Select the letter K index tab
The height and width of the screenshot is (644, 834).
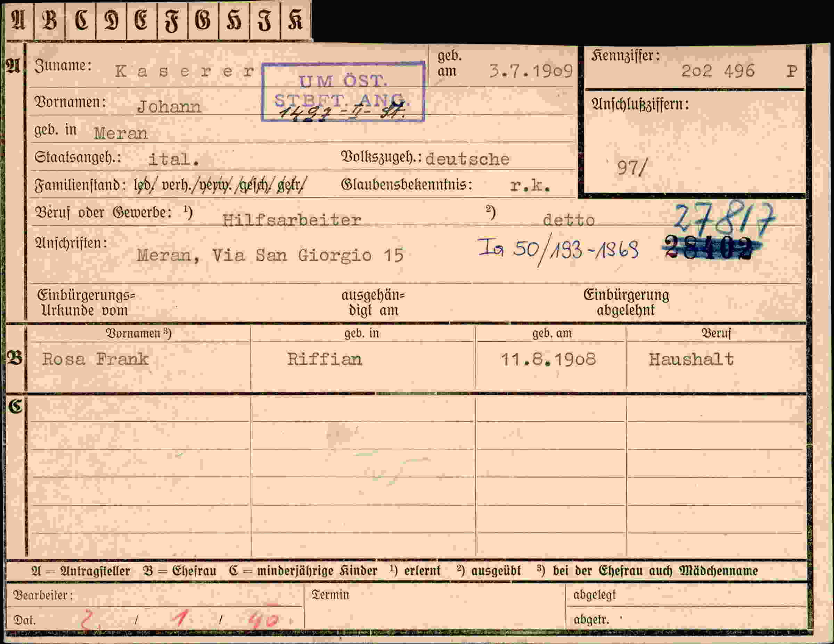[296, 20]
